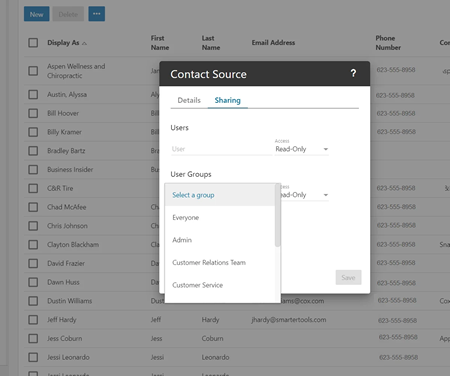Expand the Users Access Read-Only dropdown

(302, 149)
